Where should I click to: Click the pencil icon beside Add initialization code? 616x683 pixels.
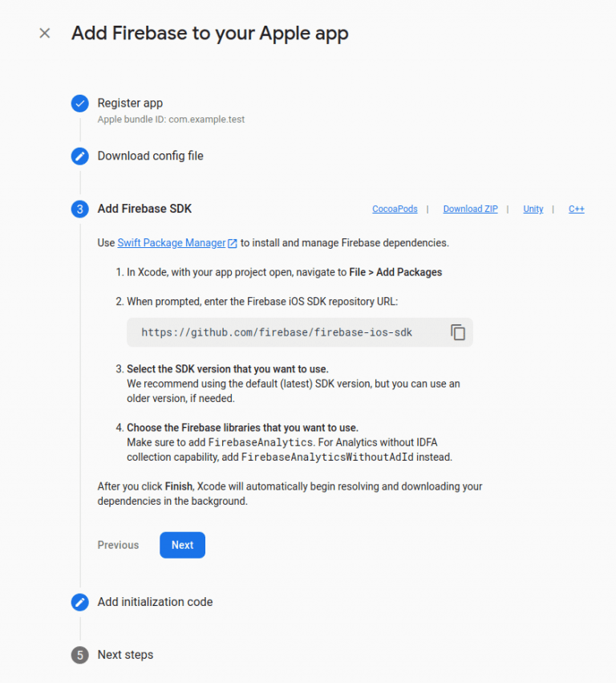(x=79, y=602)
